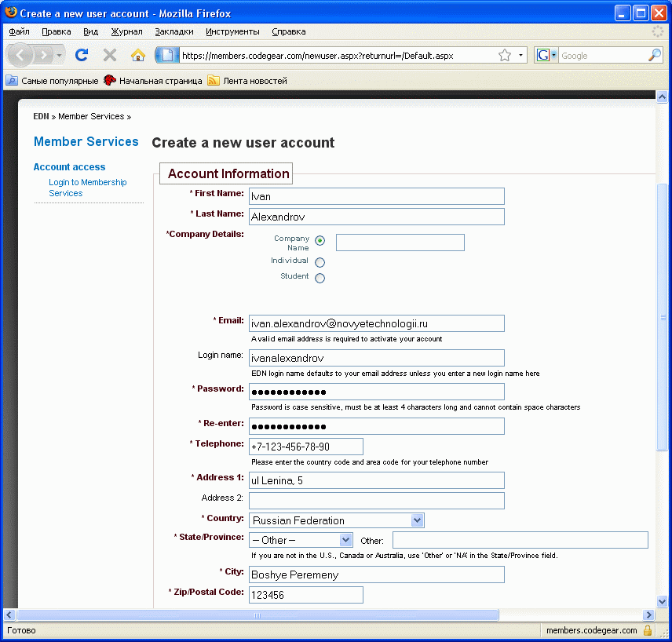
Task: Select the Student radio button
Action: point(320,278)
